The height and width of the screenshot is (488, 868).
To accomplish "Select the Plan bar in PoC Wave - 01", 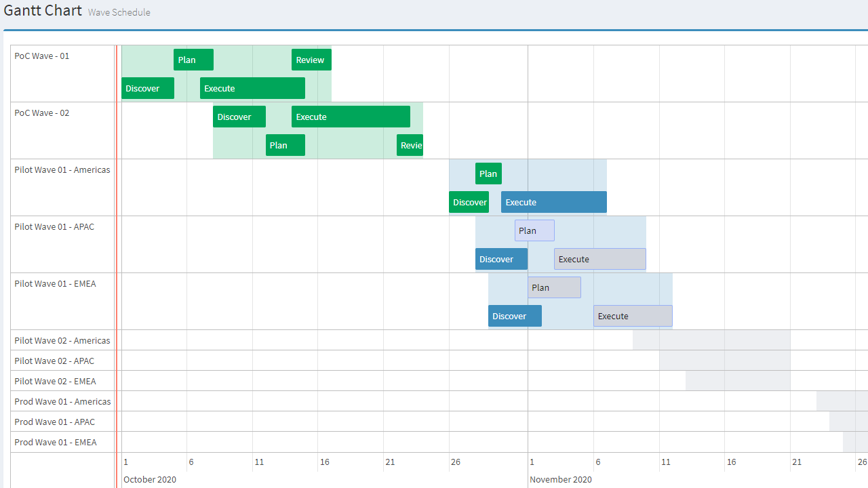I will (193, 60).
